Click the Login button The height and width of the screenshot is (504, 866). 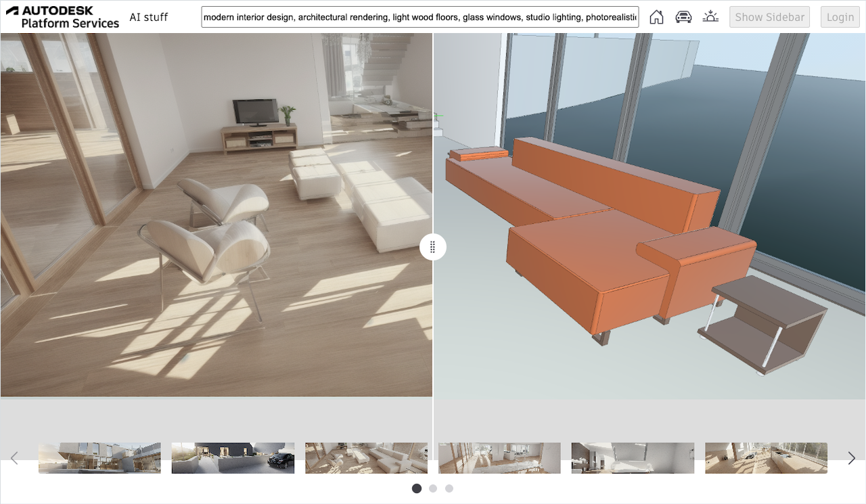(x=840, y=17)
